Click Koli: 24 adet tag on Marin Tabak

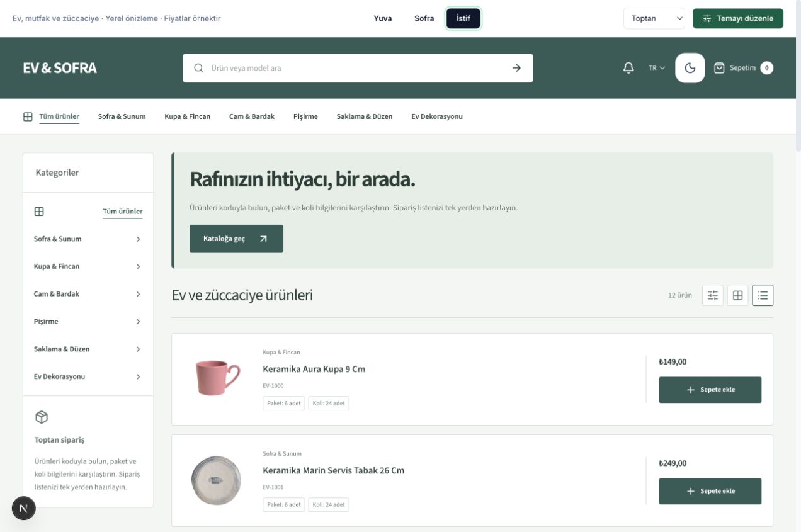(x=329, y=505)
